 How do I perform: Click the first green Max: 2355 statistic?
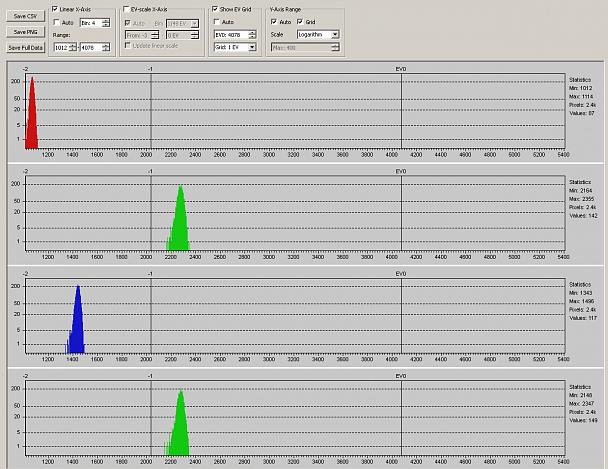pyautogui.click(x=581, y=199)
